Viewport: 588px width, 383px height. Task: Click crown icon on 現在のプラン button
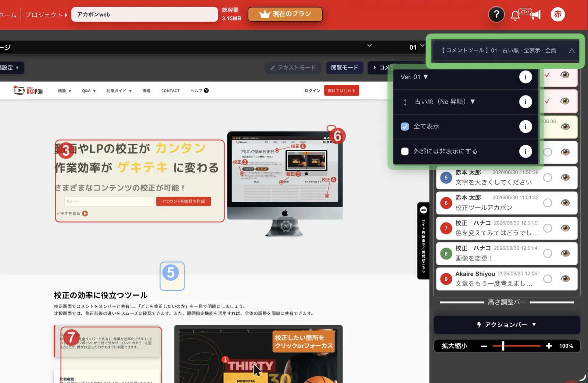pos(265,14)
